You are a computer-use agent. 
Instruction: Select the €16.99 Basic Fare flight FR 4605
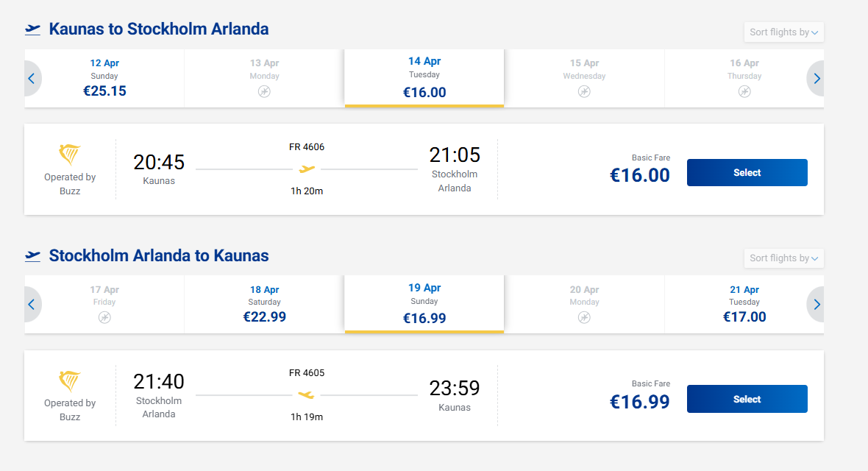pyautogui.click(x=747, y=399)
